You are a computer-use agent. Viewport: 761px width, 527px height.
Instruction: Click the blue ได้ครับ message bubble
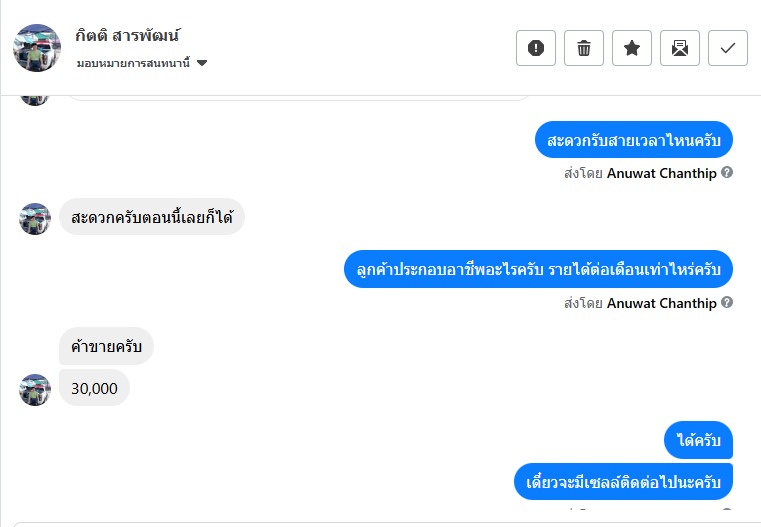[x=698, y=440]
